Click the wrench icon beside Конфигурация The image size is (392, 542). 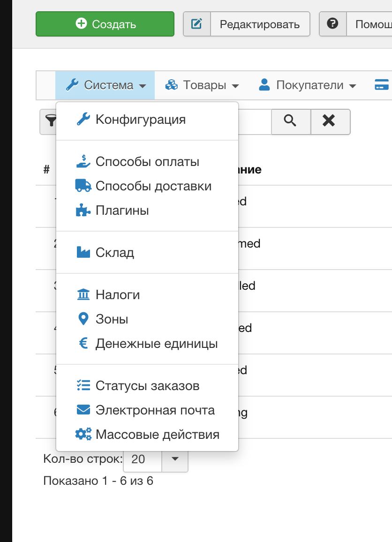[x=83, y=120]
